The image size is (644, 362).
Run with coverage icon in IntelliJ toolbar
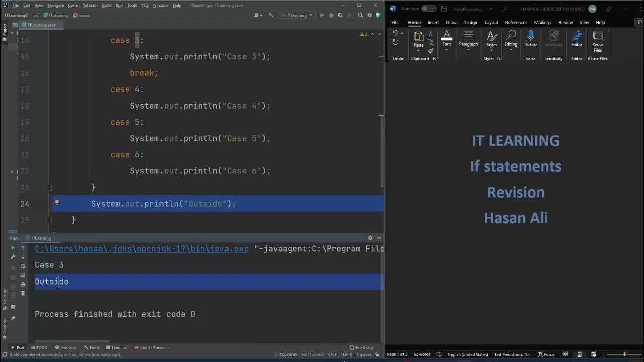coord(340,15)
